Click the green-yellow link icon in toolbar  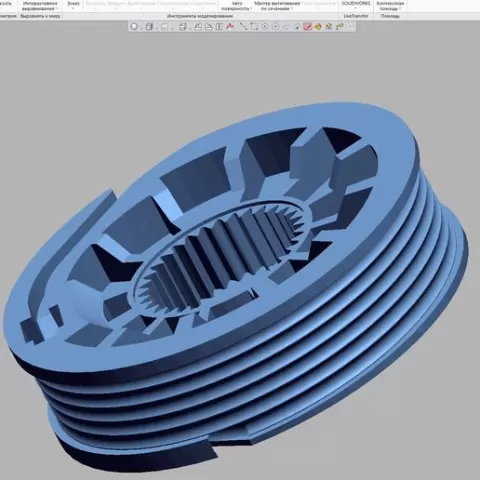tap(340, 27)
